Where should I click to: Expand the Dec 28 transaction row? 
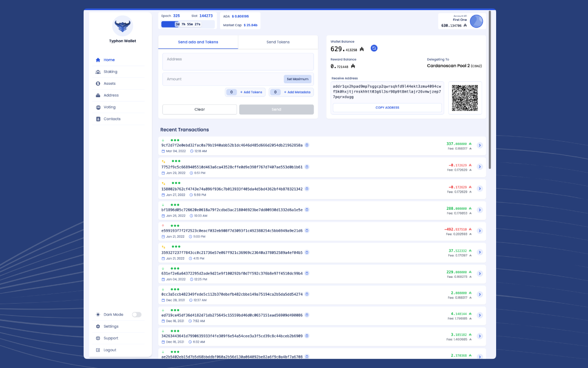[x=480, y=294]
